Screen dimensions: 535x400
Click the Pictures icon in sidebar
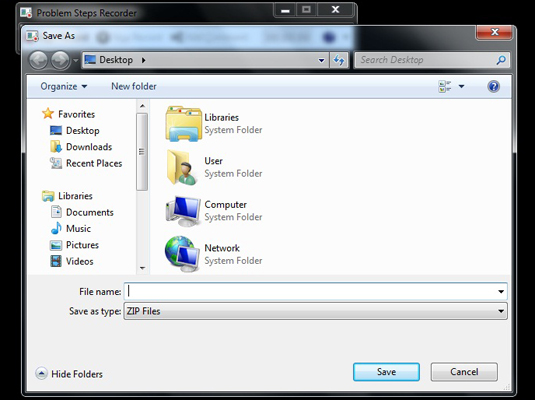(x=56, y=245)
